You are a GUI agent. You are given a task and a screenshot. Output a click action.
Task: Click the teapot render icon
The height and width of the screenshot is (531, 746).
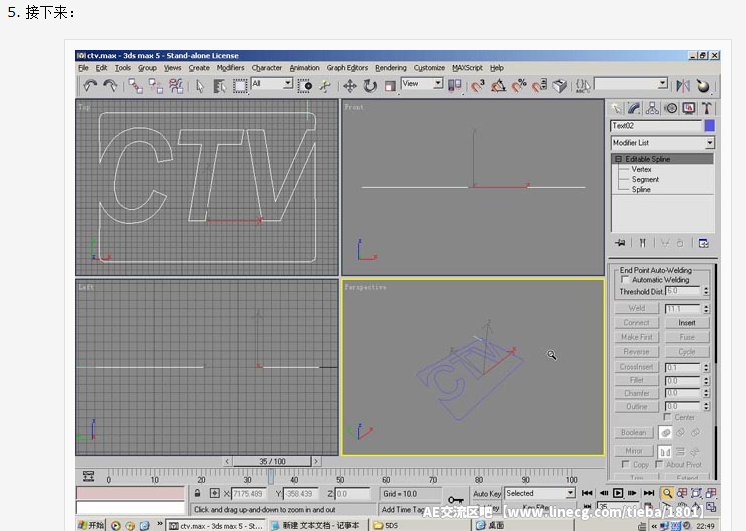(703, 86)
